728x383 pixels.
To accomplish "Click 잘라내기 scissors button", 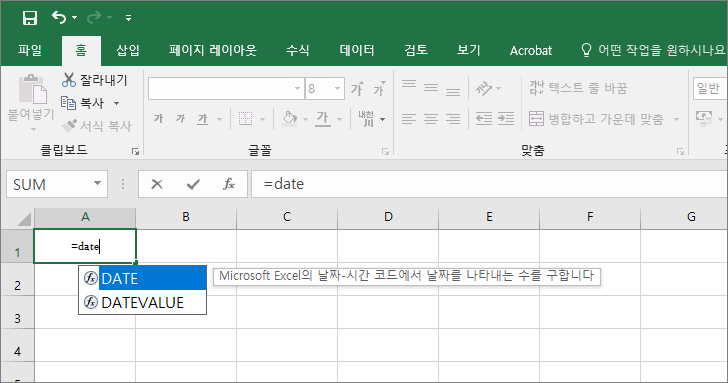I will coord(95,80).
